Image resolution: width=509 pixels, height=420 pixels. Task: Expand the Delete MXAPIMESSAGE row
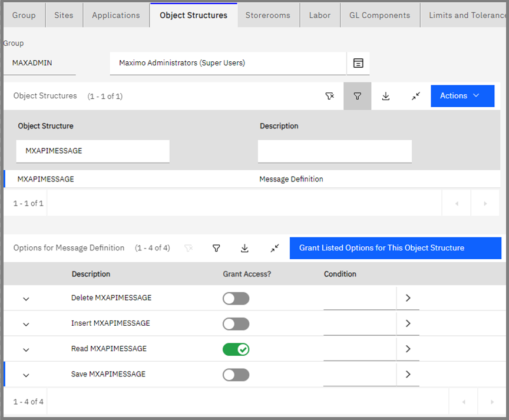(x=25, y=299)
